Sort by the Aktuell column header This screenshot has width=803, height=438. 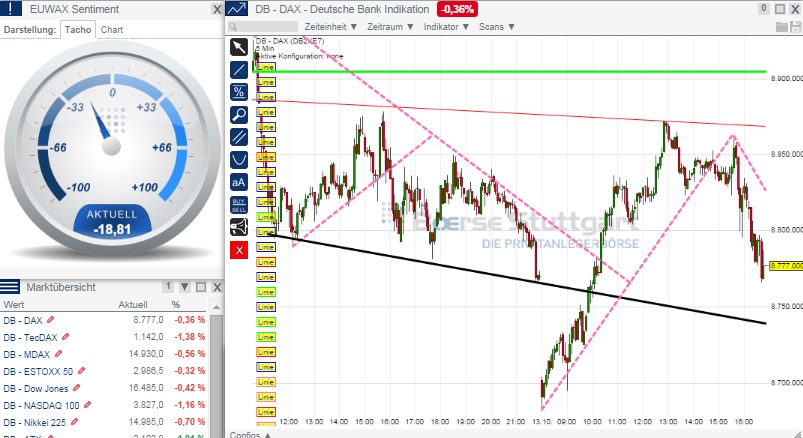133,304
